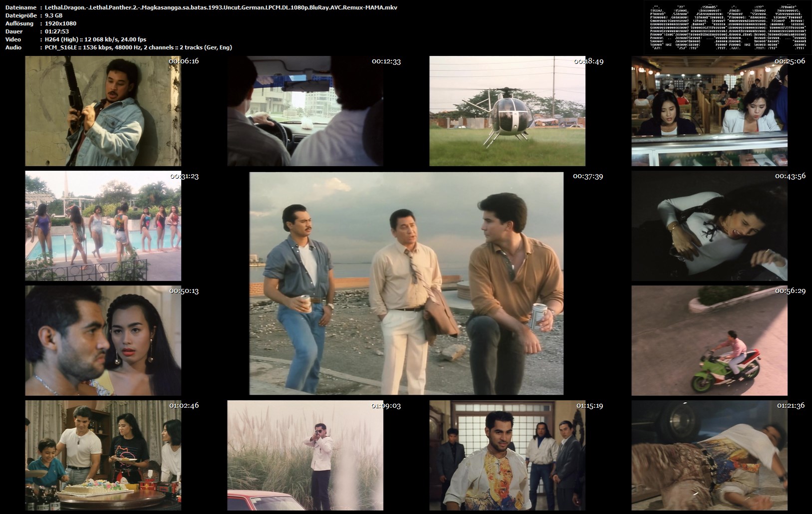Click the H264 (High) video info line
Image resolution: width=812 pixels, height=514 pixels.
[x=95, y=39]
